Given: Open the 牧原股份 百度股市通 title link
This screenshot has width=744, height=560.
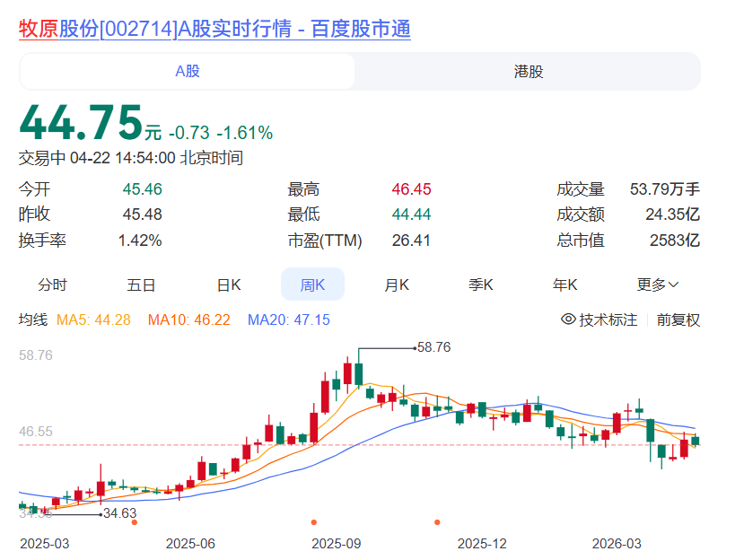Looking at the screenshot, I should click(x=215, y=29).
